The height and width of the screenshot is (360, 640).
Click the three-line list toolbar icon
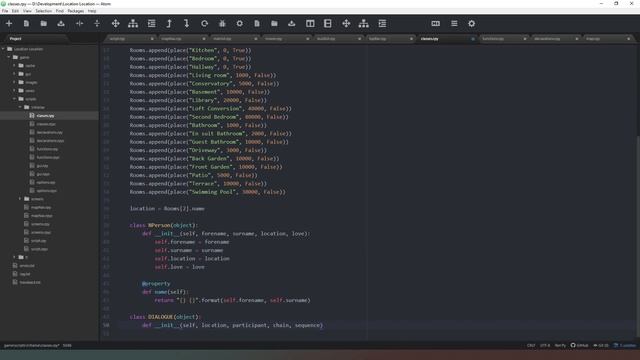pyautogui.click(x=454, y=24)
